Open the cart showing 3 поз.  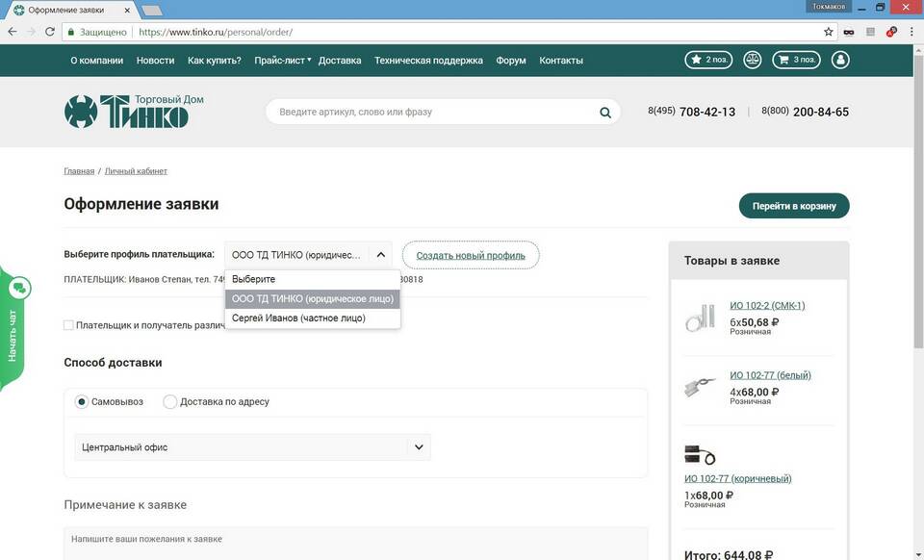click(796, 60)
